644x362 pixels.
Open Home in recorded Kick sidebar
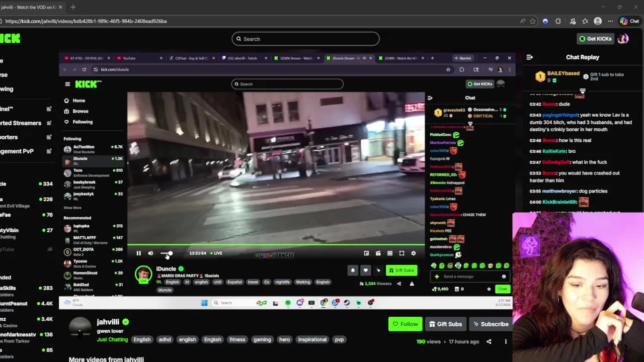pyautogui.click(x=78, y=101)
